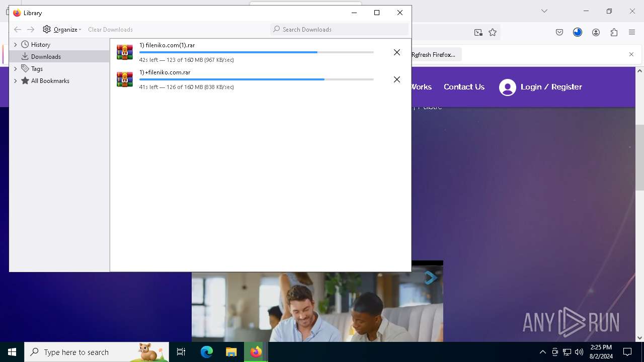Click the picture-in-picture icon in the address bar

click(478, 32)
